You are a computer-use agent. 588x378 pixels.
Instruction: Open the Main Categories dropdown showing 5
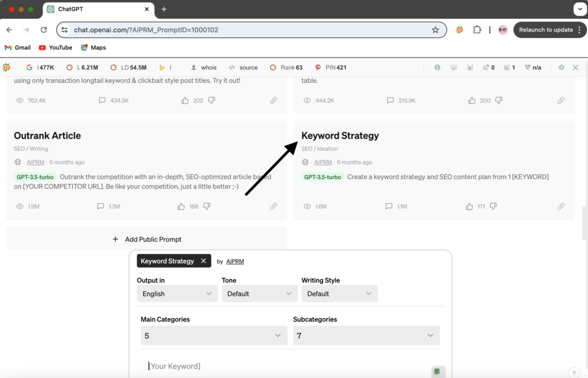214,335
